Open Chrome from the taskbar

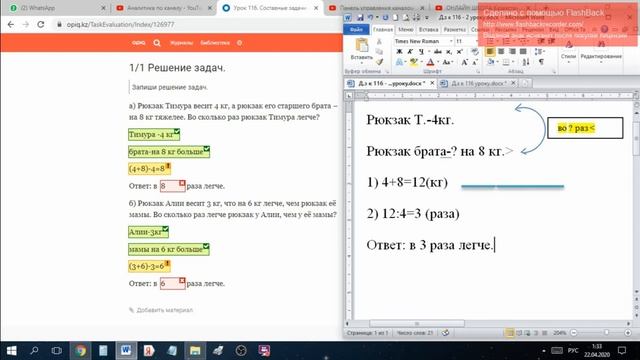(80, 351)
